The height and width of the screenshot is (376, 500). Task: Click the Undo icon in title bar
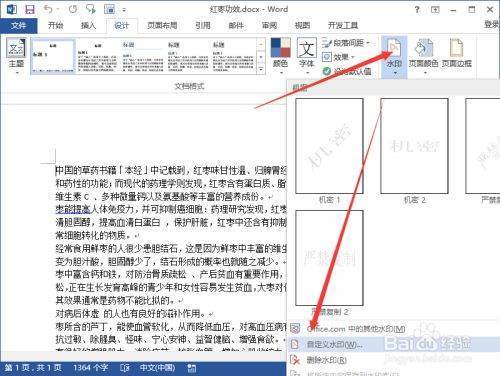[x=48, y=9]
